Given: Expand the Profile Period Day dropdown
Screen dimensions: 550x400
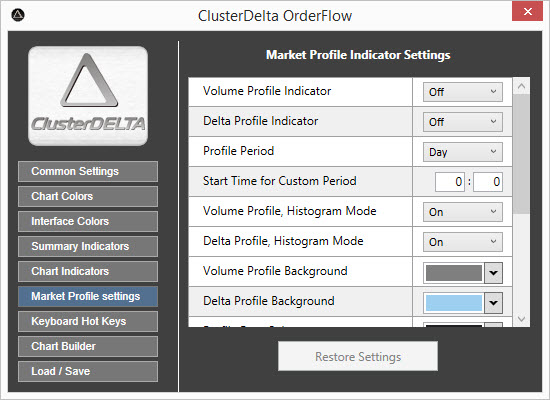Looking at the screenshot, I should (x=463, y=152).
